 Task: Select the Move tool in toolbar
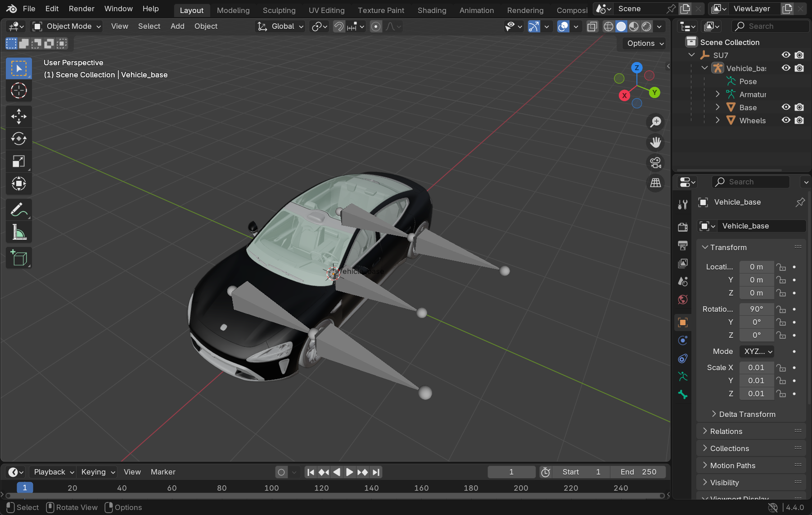pos(18,116)
